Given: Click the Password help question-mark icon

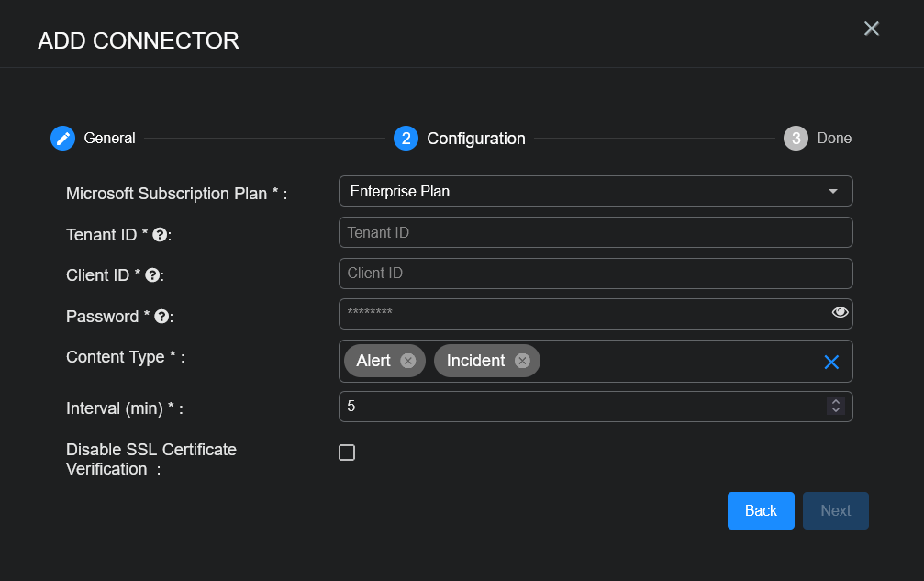Looking at the screenshot, I should tap(161, 317).
